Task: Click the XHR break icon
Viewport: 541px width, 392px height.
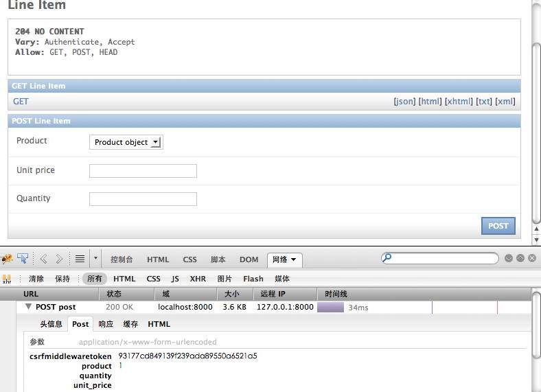Action: [7, 279]
